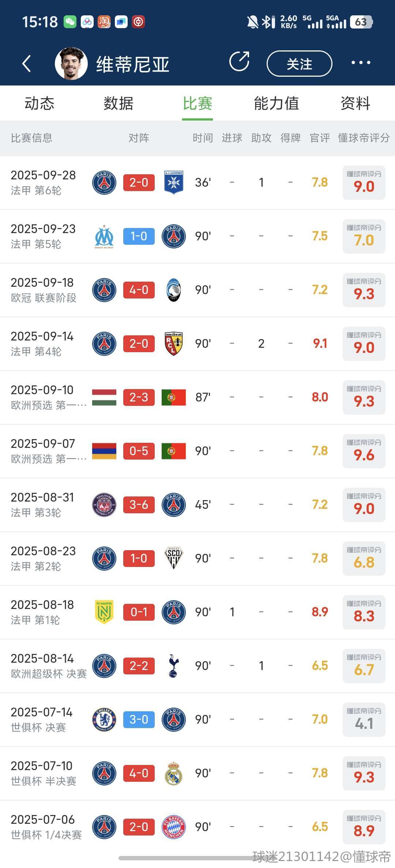Switch to the 数据 tab

(118, 103)
